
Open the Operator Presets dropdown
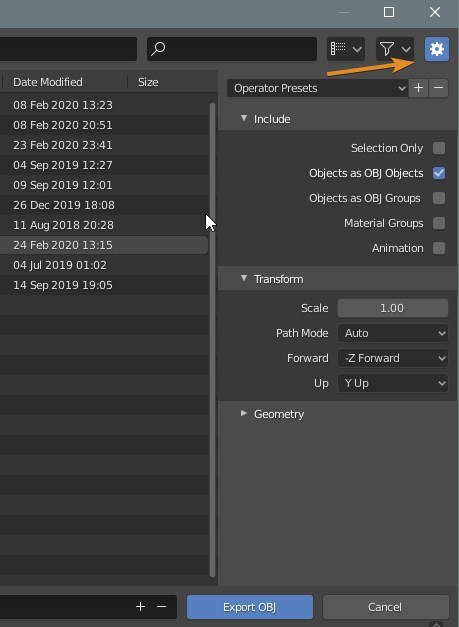click(x=317, y=88)
